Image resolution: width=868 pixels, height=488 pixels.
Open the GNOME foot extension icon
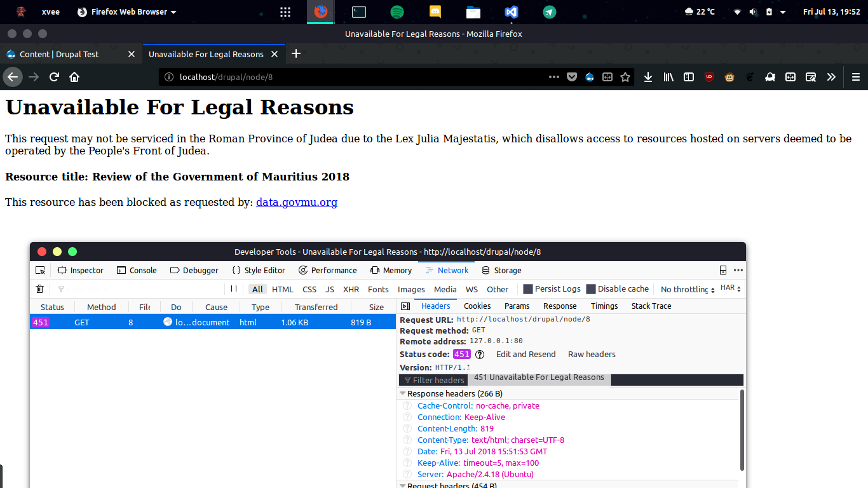coord(750,77)
